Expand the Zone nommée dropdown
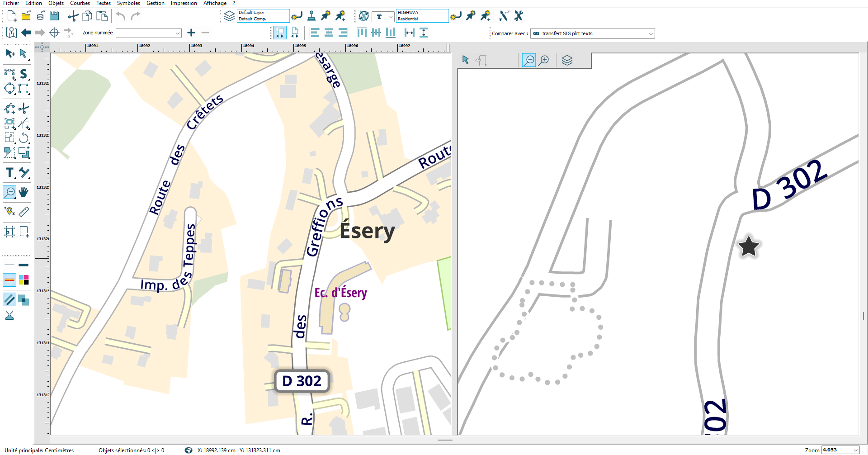 [177, 33]
